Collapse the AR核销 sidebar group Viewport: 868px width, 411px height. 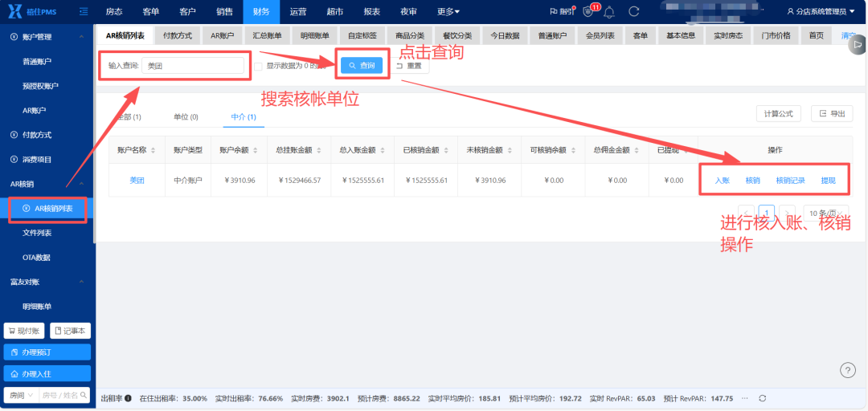click(81, 184)
